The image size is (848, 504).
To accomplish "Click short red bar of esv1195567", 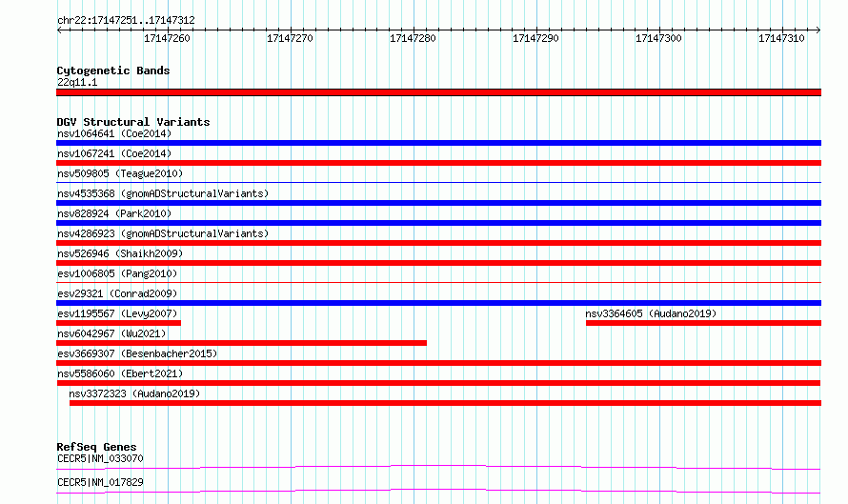I will [x=118, y=323].
